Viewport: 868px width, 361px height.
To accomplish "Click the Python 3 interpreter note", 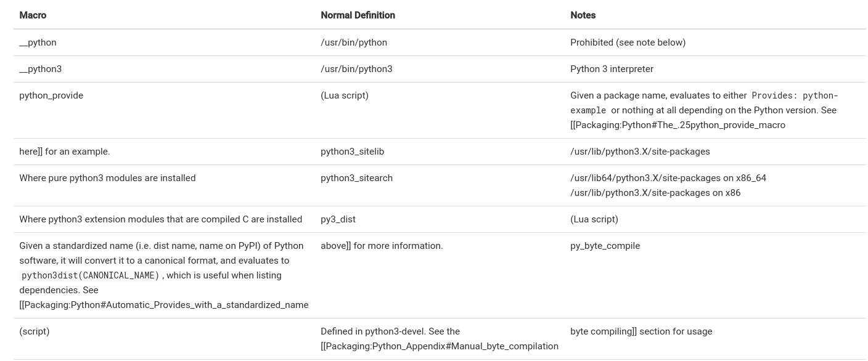I will pos(612,69).
